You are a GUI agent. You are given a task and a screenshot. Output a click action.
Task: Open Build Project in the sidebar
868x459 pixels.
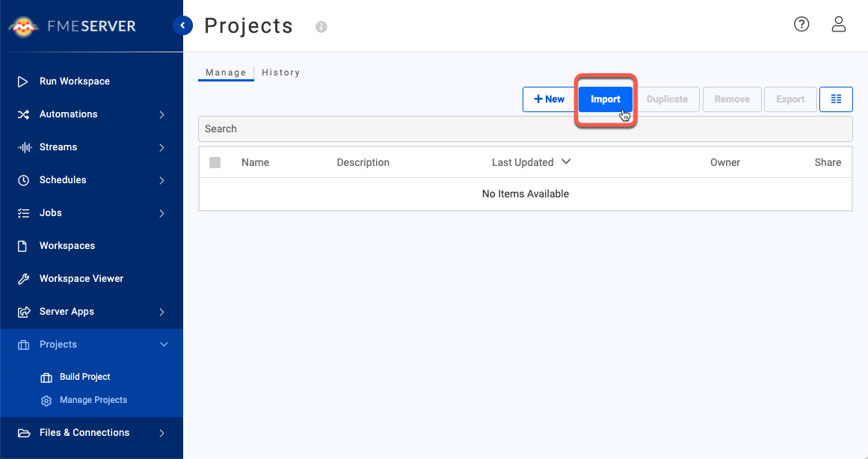pos(84,377)
